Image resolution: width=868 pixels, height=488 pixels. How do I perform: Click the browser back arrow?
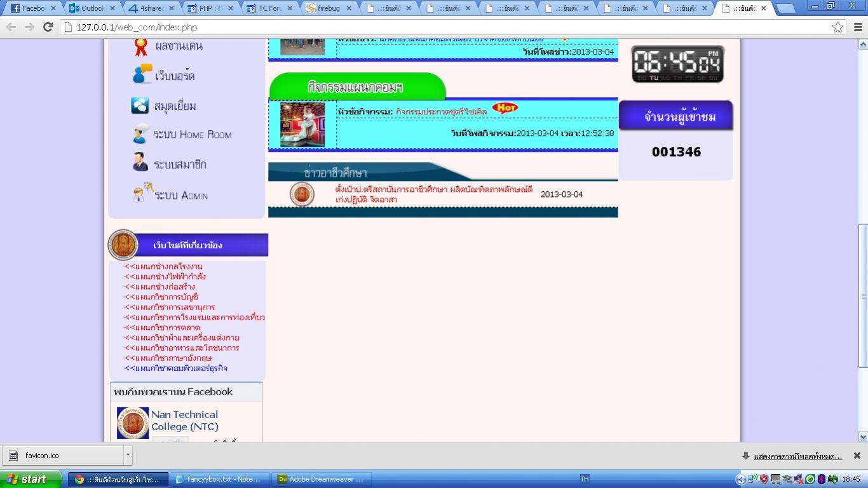click(x=11, y=27)
